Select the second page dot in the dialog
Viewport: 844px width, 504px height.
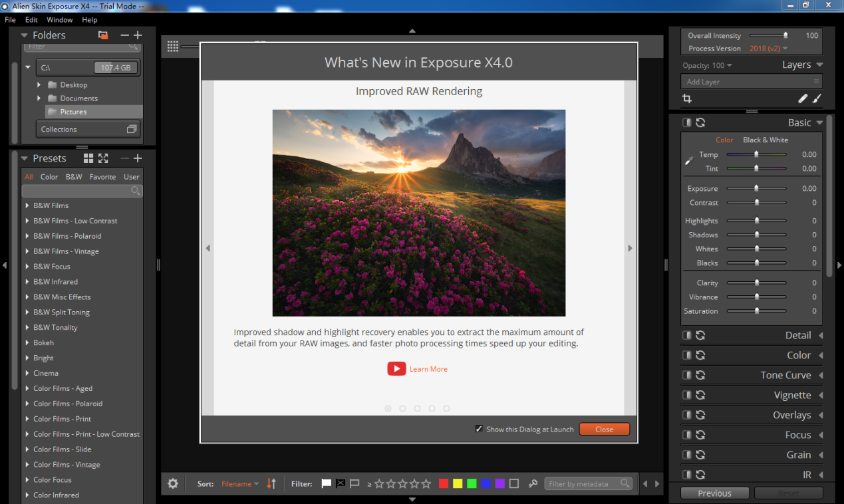pyautogui.click(x=402, y=408)
